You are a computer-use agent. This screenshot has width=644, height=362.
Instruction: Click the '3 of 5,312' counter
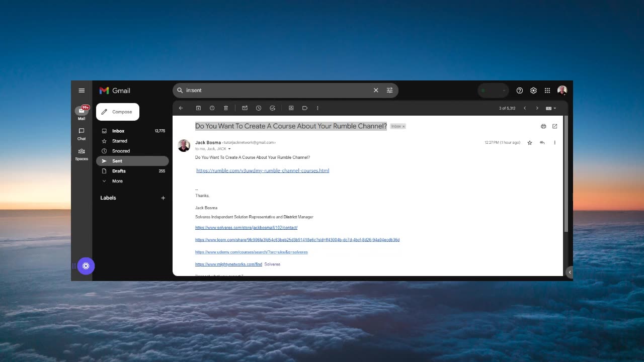click(x=507, y=108)
